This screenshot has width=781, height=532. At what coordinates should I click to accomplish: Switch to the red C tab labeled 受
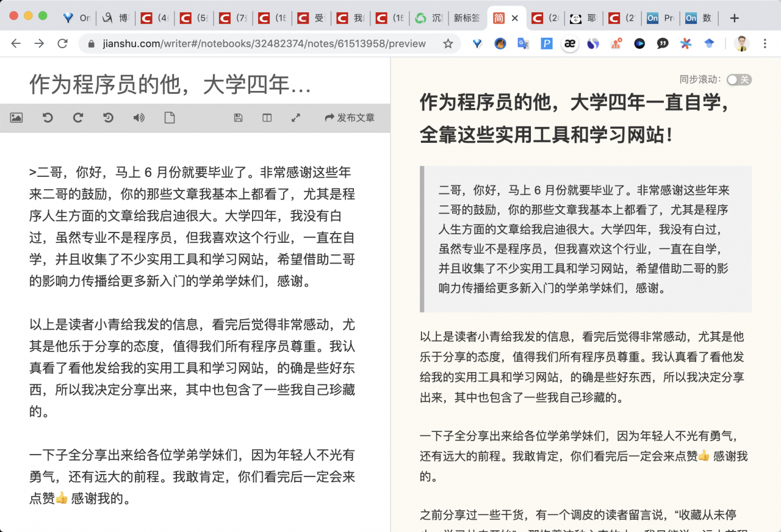(x=312, y=18)
